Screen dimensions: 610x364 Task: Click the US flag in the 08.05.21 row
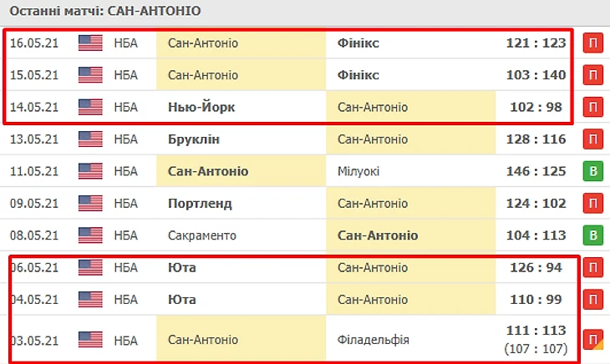[x=90, y=235]
